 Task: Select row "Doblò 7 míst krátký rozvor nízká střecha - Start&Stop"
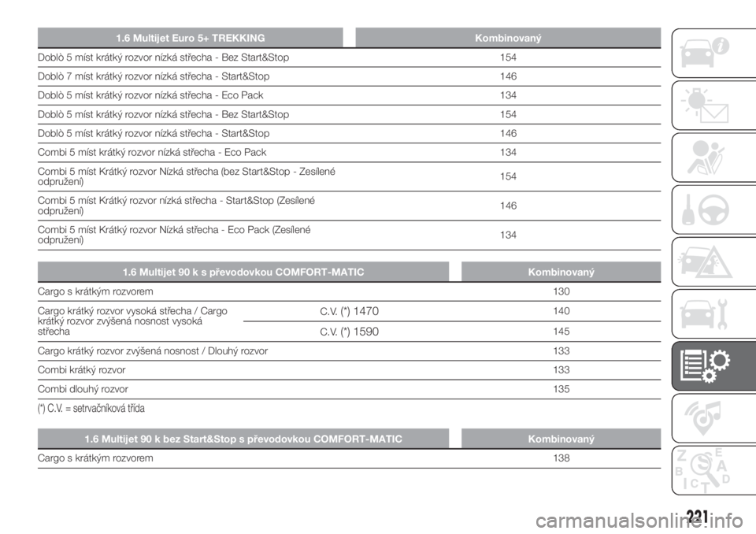point(349,76)
